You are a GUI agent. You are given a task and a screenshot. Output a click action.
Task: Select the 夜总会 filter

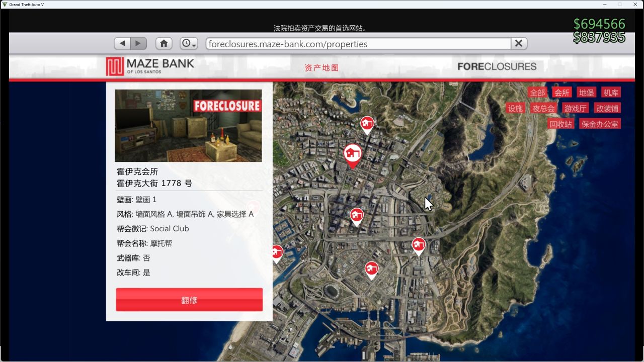[543, 108]
